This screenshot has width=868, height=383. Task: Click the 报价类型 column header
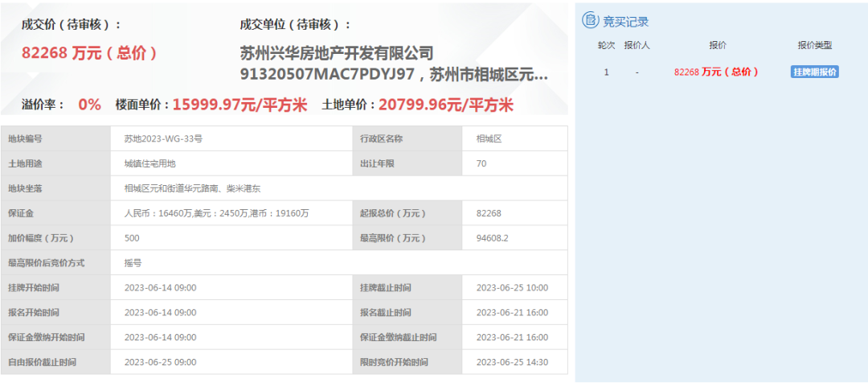[x=814, y=45]
